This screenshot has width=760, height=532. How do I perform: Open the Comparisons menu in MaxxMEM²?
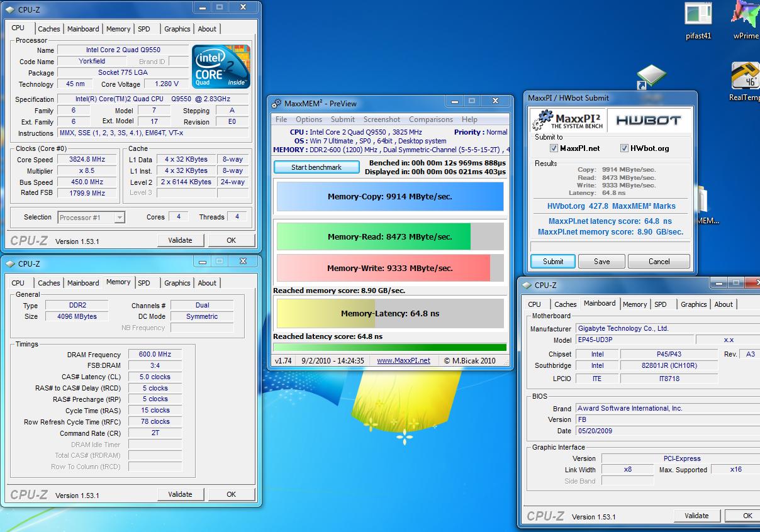tap(431, 119)
